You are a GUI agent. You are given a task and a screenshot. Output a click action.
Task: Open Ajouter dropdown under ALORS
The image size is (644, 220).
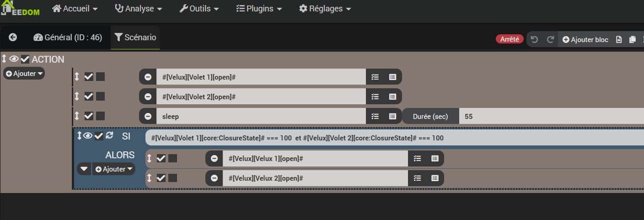114,169
